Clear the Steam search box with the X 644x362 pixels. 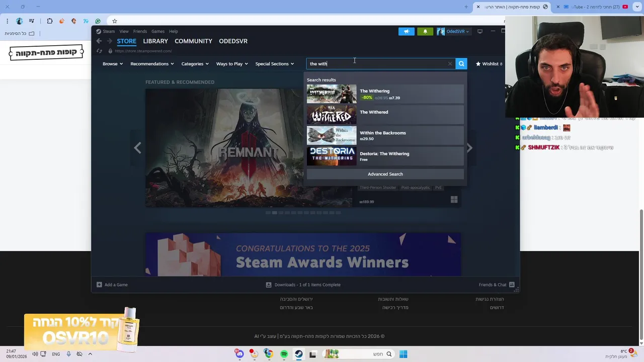(450, 64)
